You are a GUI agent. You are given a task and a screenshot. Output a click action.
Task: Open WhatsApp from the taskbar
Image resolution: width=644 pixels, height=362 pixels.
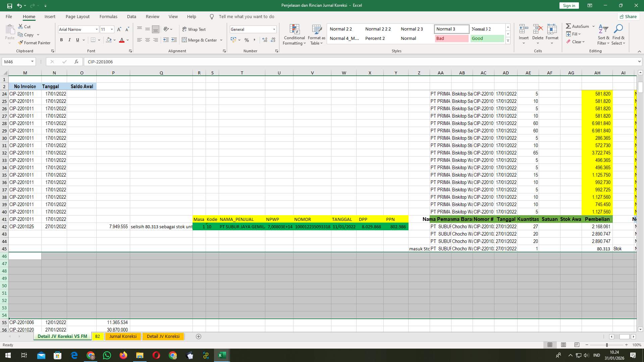(107, 355)
